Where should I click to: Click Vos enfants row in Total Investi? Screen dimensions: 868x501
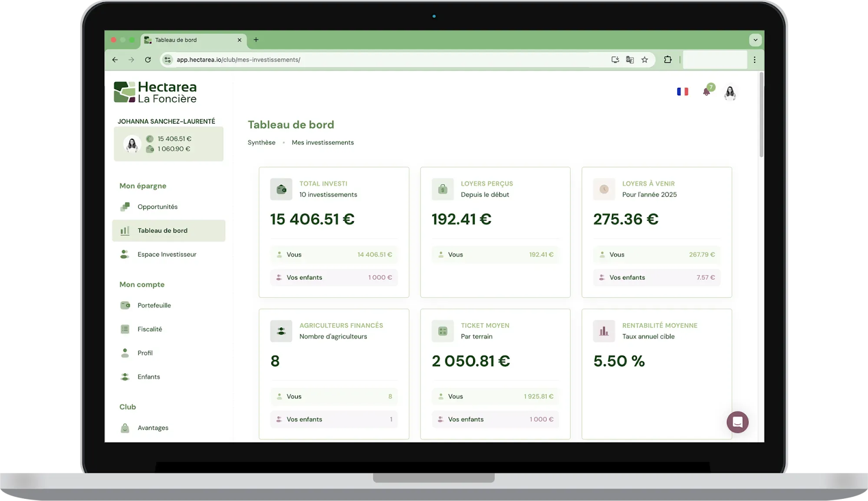334,277
